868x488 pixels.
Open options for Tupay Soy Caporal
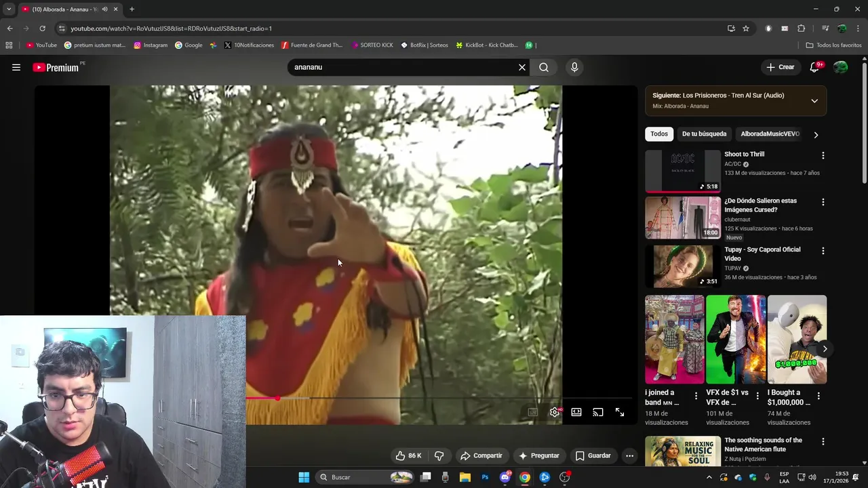point(823,250)
